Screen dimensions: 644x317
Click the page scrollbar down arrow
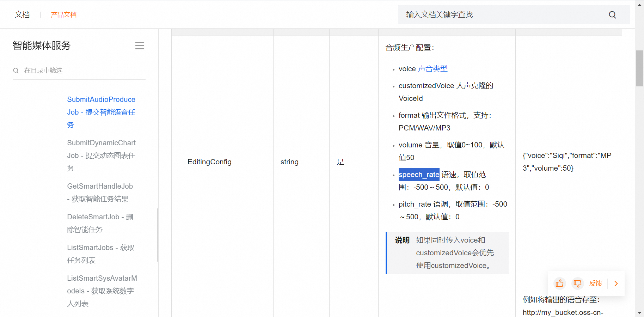639,313
